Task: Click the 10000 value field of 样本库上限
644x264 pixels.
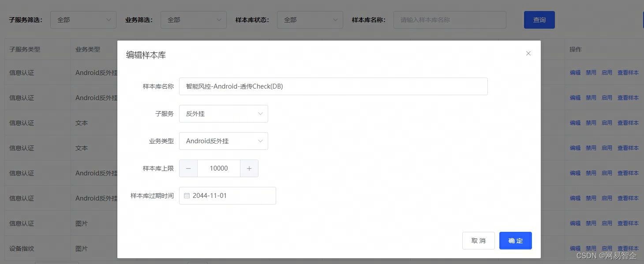Action: pos(219,168)
